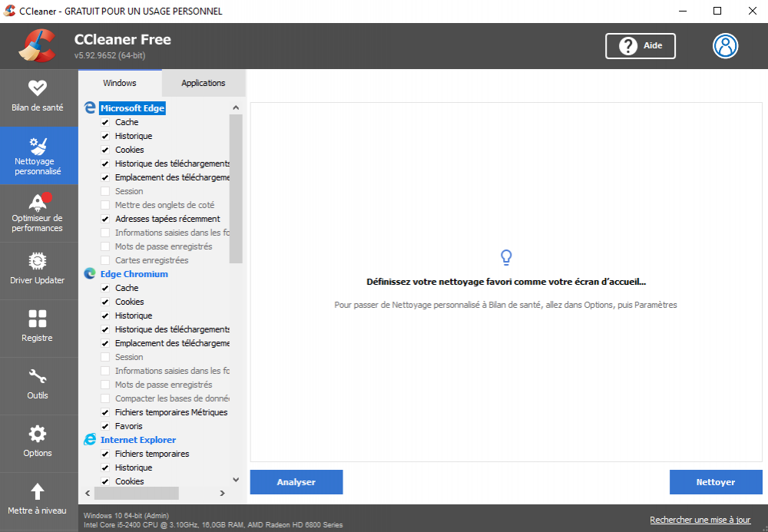Open the Options gear icon

[37, 434]
